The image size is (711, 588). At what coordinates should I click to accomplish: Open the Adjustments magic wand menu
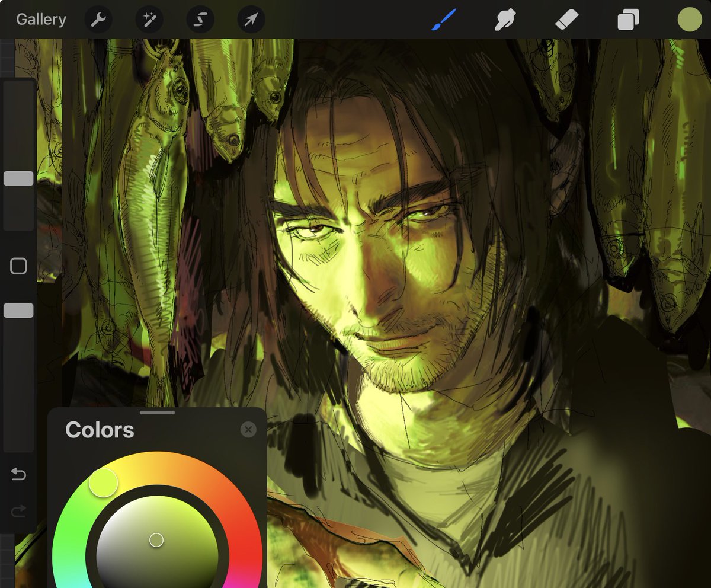point(149,20)
